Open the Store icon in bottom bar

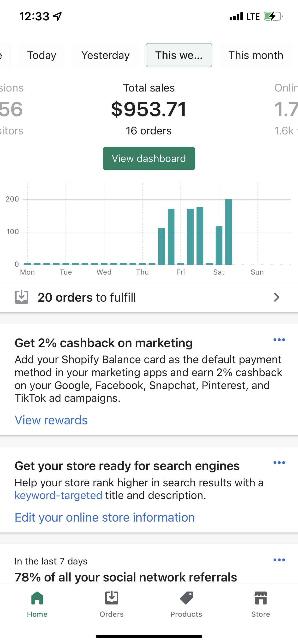pos(260,598)
